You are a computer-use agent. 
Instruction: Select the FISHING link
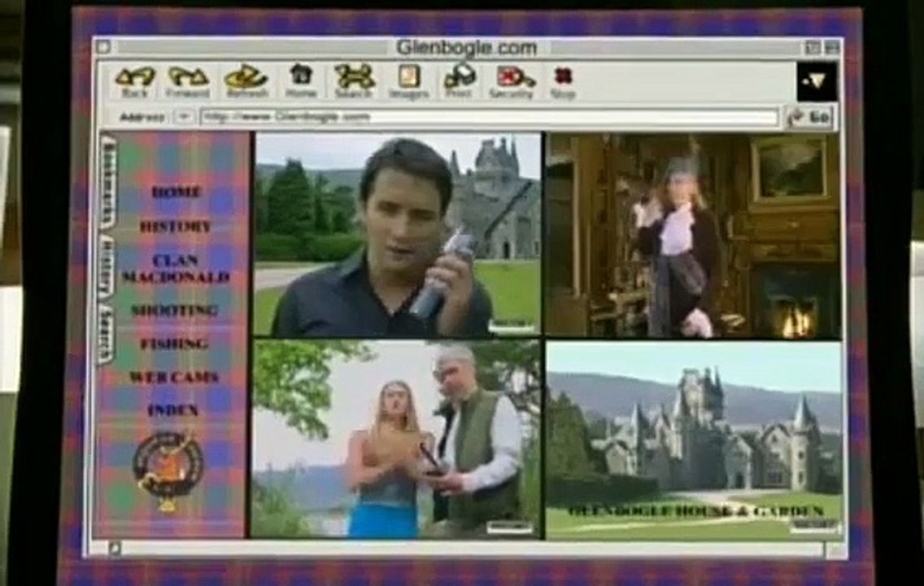(174, 343)
